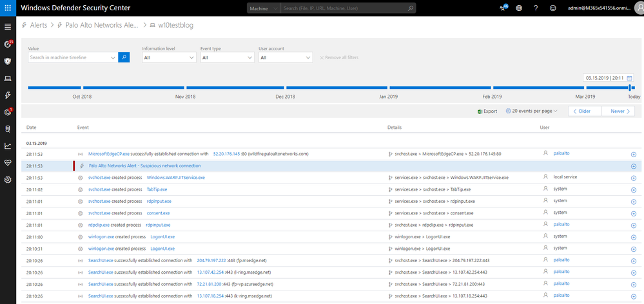Open the Machine search scope dropdown
The height and width of the screenshot is (304, 644).
264,8
